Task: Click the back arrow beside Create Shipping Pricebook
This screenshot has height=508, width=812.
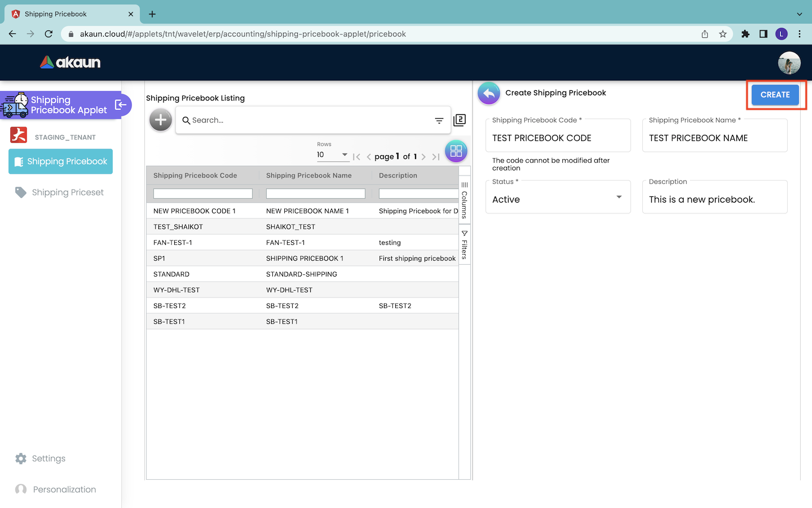Action: [x=489, y=93]
